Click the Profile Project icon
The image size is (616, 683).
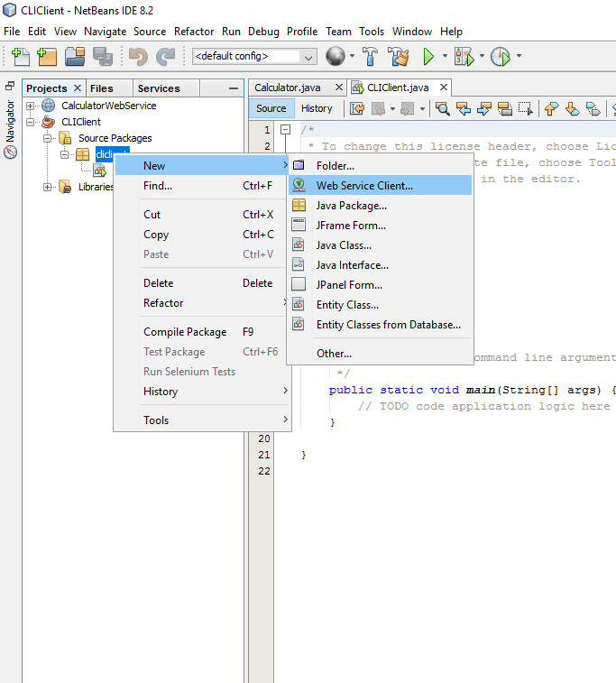tap(501, 56)
